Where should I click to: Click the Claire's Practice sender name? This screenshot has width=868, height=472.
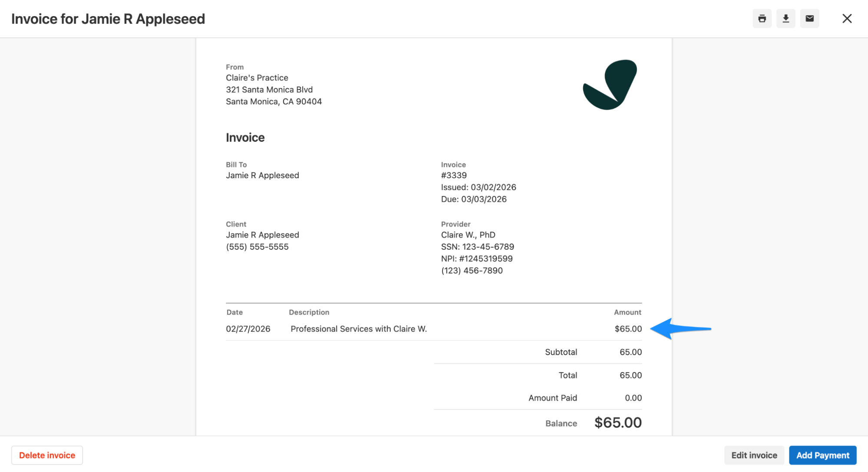coord(257,78)
